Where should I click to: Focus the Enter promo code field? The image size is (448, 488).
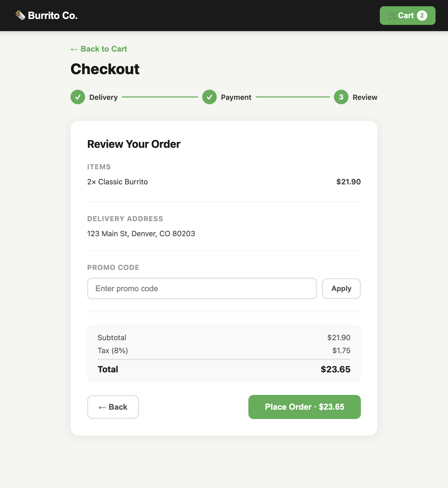[202, 289]
